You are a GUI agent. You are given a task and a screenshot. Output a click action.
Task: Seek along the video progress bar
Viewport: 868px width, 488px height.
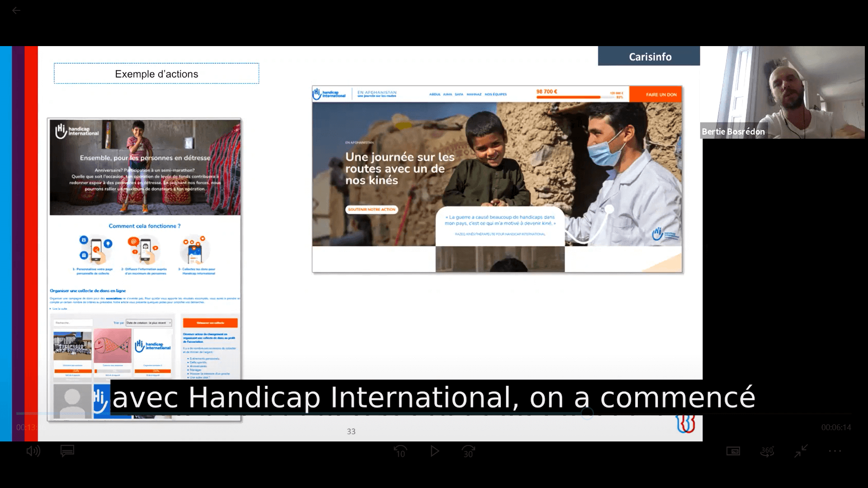coord(433,413)
